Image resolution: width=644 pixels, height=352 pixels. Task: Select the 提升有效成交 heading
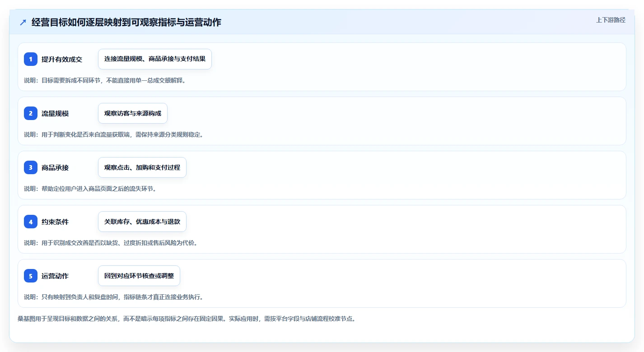click(62, 59)
